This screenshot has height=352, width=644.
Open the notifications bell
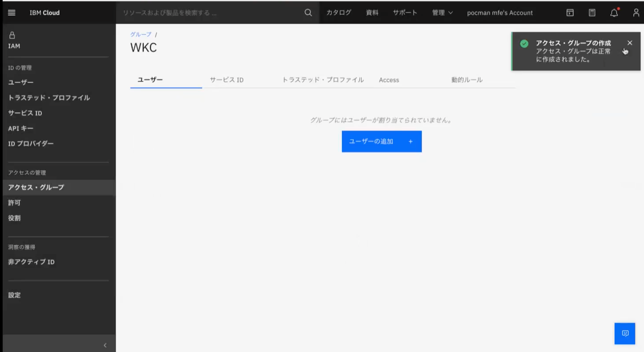coord(614,13)
